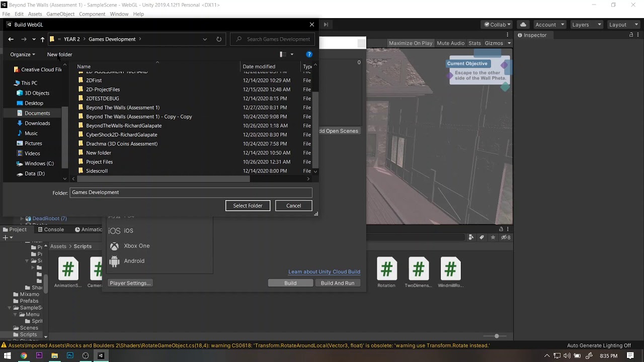The height and width of the screenshot is (362, 644).
Task: Open File Explorer from the taskbar
Action: 54,355
